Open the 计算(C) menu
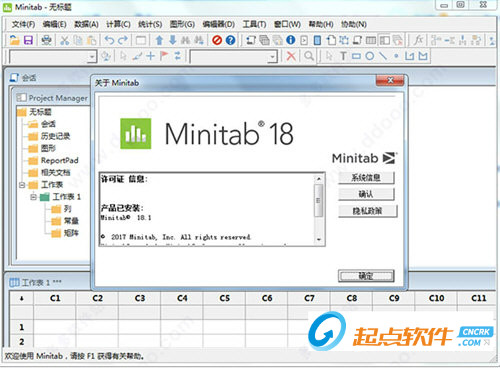500x368 pixels. coord(118,24)
